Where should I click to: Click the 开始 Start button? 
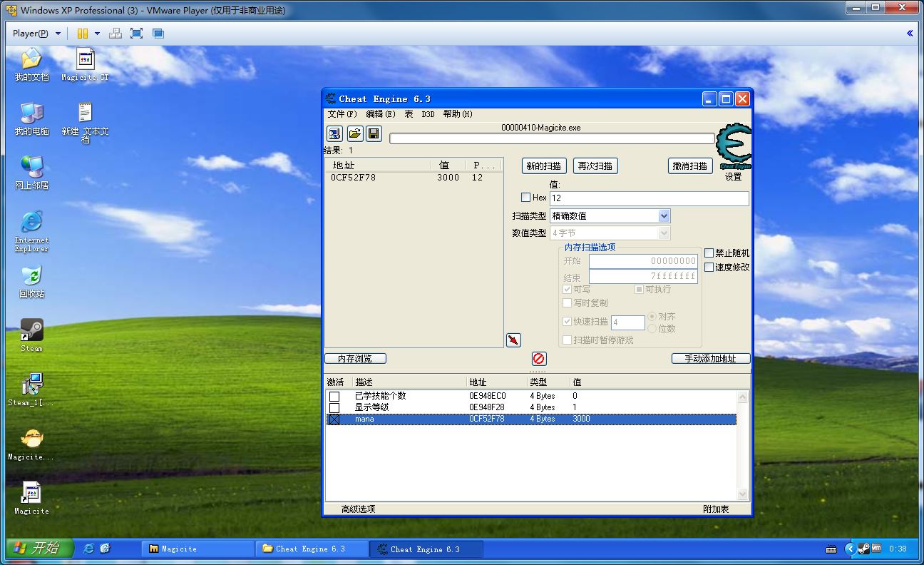[x=40, y=548]
